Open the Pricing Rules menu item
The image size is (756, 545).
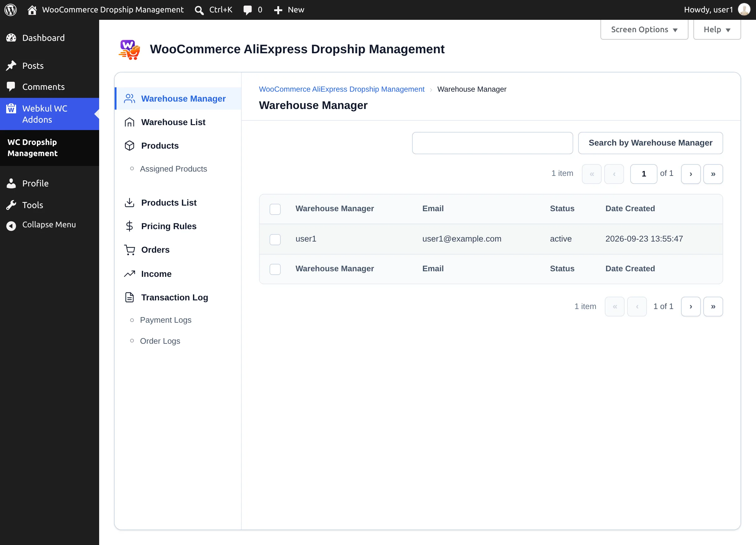[x=178, y=226]
